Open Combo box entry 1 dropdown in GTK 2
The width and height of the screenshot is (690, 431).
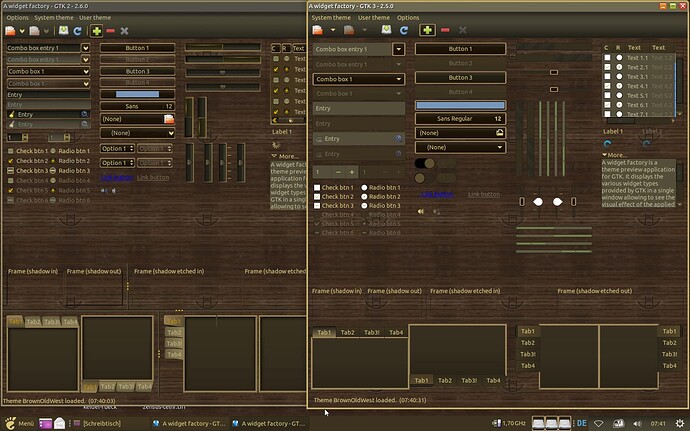click(85, 48)
